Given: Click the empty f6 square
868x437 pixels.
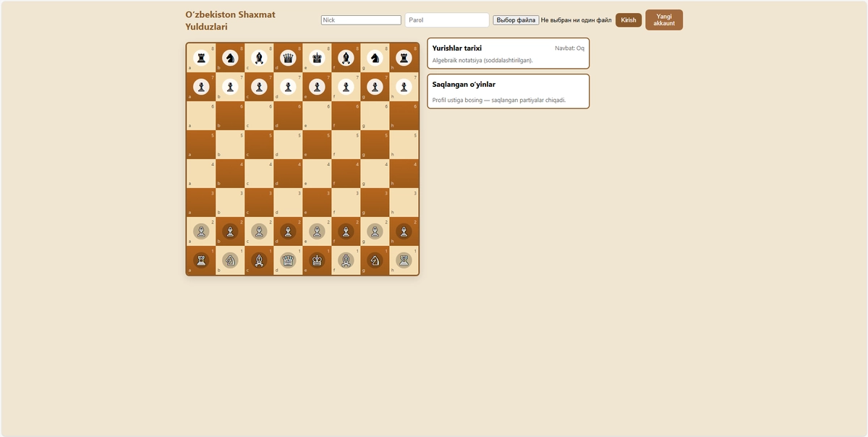Looking at the screenshot, I should pyautogui.click(x=346, y=116).
